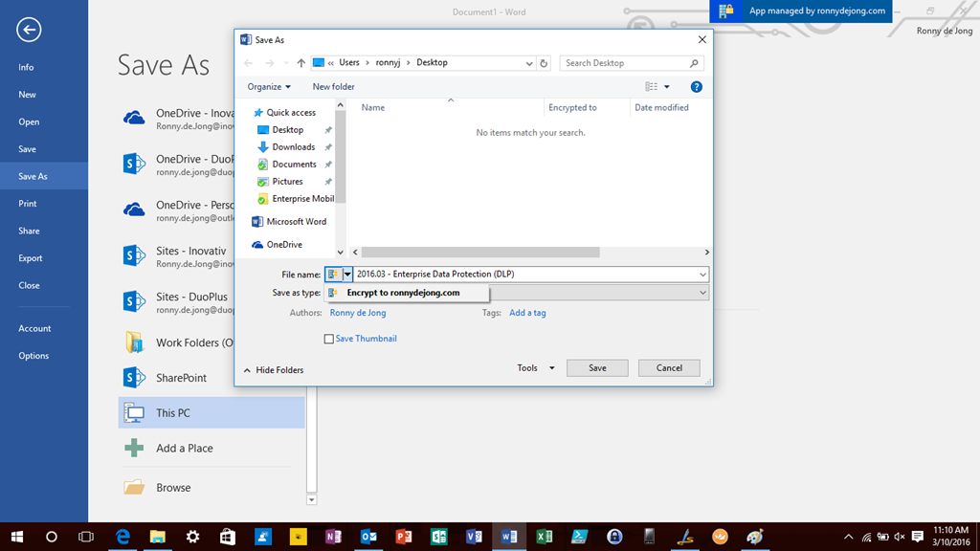Click the Up folder arrow in dialog
The image size is (980, 551).
301,63
